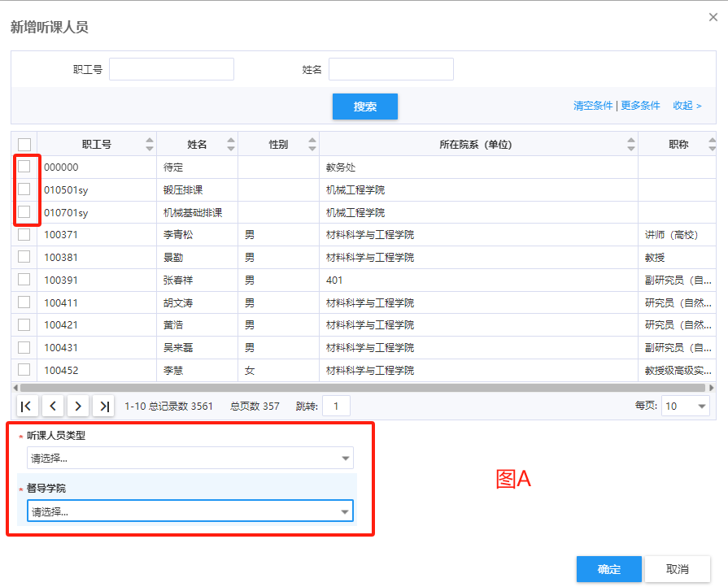Sort by 所在院系（单位） column
The width and height of the screenshot is (728, 587).
631,145
